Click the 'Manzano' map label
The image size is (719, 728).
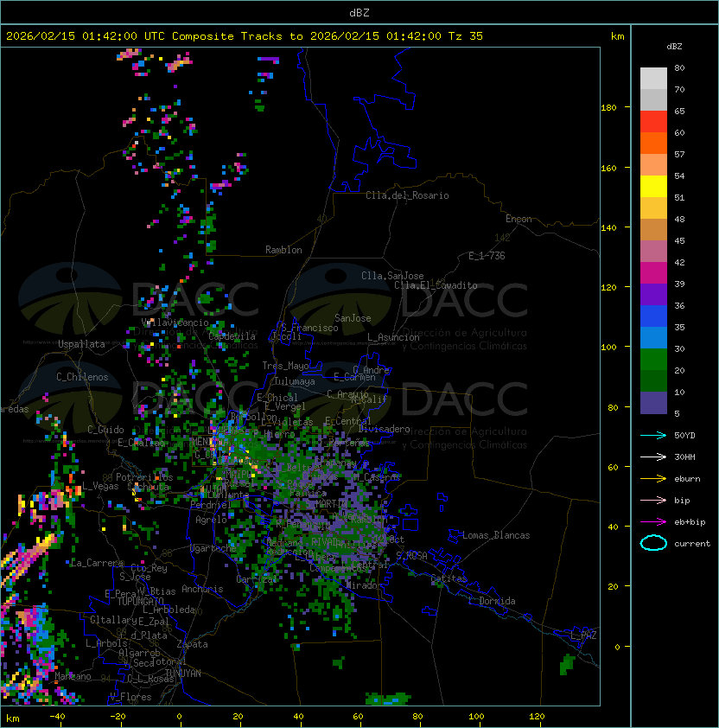pyautogui.click(x=73, y=676)
